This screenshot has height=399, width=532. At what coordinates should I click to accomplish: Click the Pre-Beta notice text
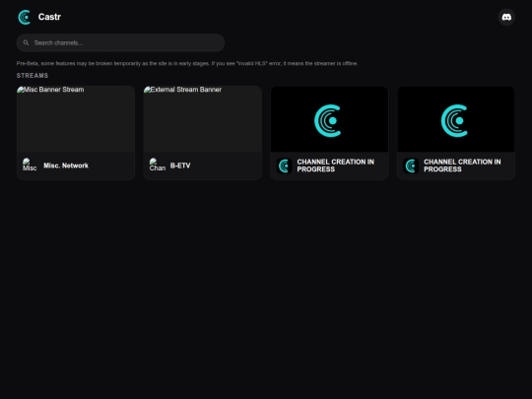point(187,63)
